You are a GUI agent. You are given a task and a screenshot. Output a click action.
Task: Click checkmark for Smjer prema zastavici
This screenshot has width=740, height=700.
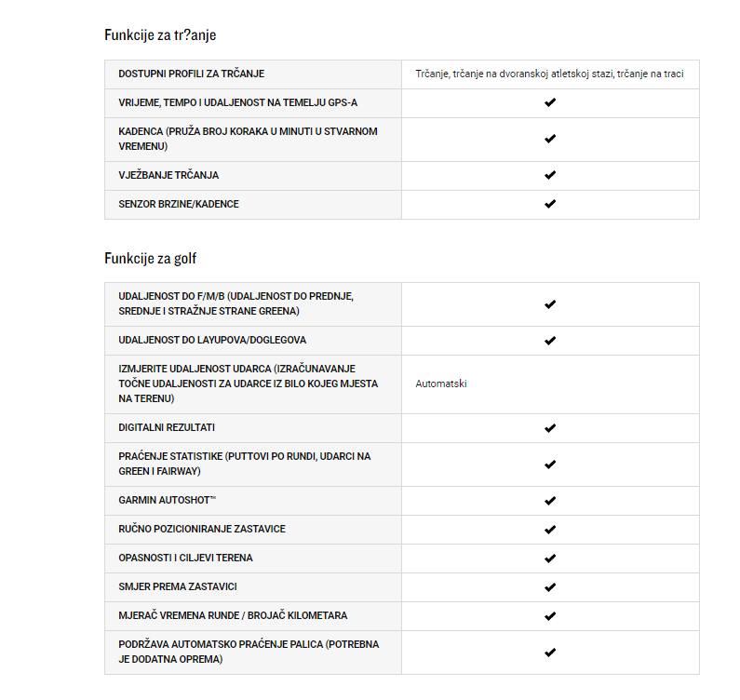(x=550, y=587)
